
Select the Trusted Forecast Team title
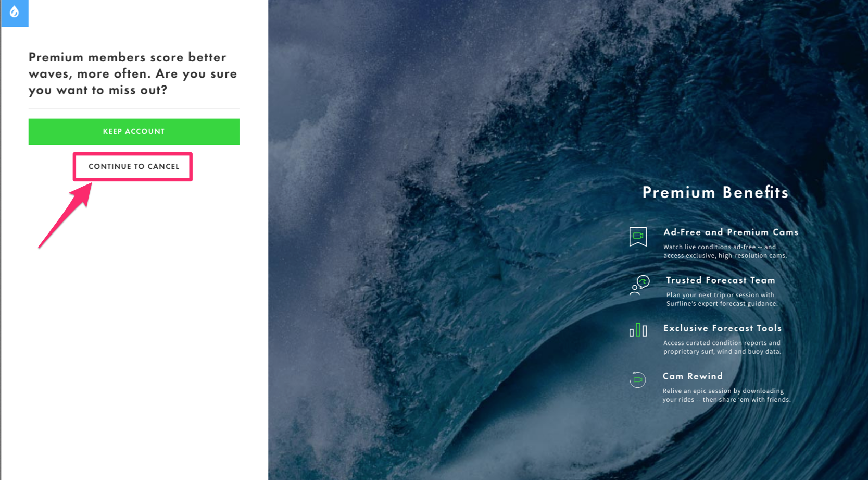721,280
